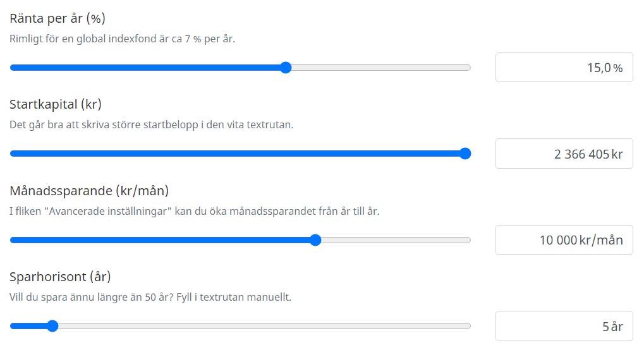Click the Månadssparande slider handle
Image resolution: width=644 pixels, height=362 pixels.
(315, 240)
